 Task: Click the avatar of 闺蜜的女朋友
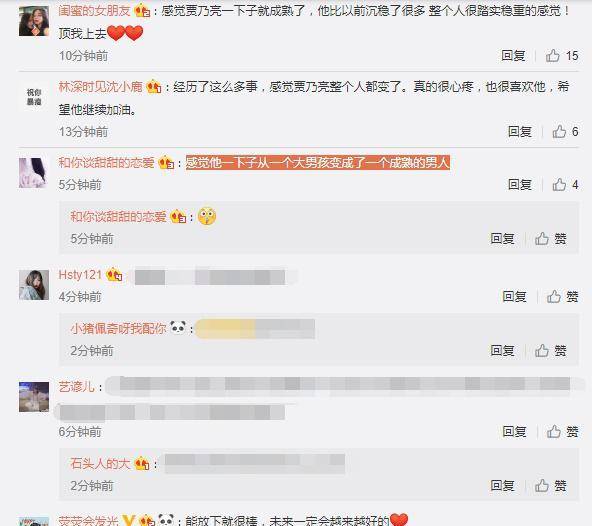(34, 21)
